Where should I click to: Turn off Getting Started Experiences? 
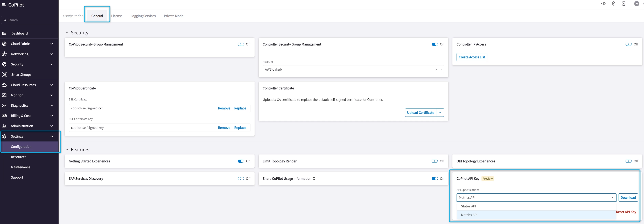pyautogui.click(x=241, y=161)
